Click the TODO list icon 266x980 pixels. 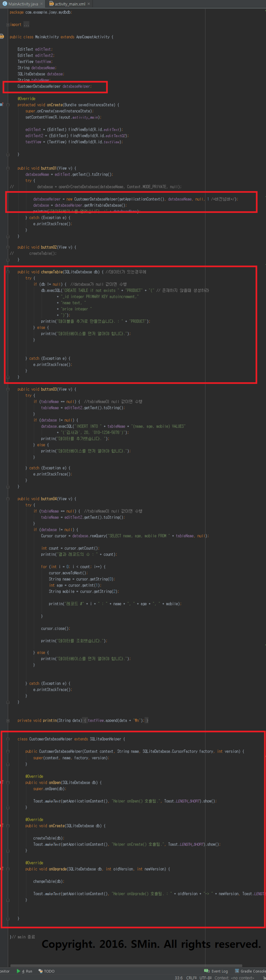click(40, 971)
